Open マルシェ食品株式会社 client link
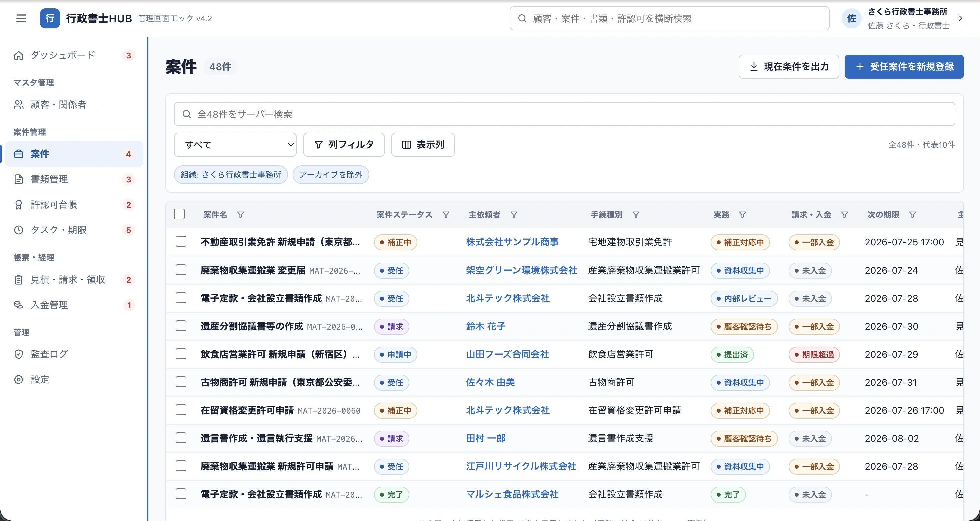 pyautogui.click(x=512, y=494)
